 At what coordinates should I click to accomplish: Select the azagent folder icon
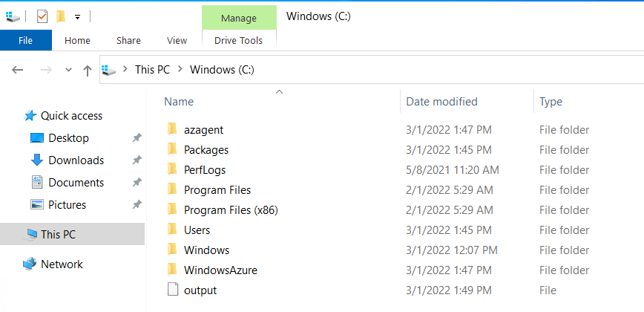172,129
